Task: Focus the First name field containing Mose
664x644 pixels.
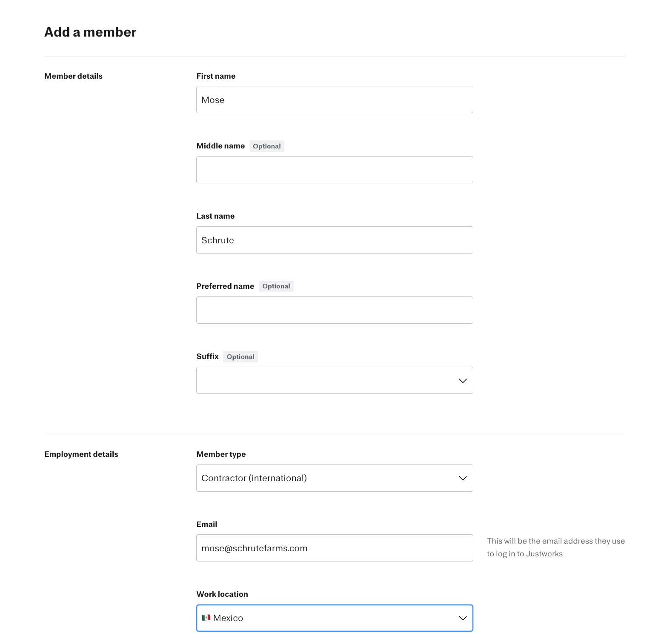Action: 334,100
